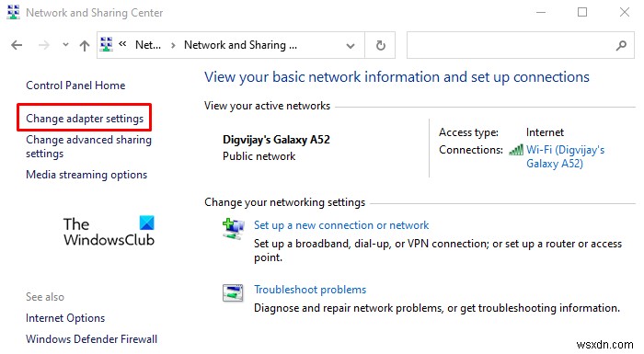Select the 'Digvijay's Galaxy A52' network name
The width and height of the screenshot is (644, 354).
click(276, 140)
